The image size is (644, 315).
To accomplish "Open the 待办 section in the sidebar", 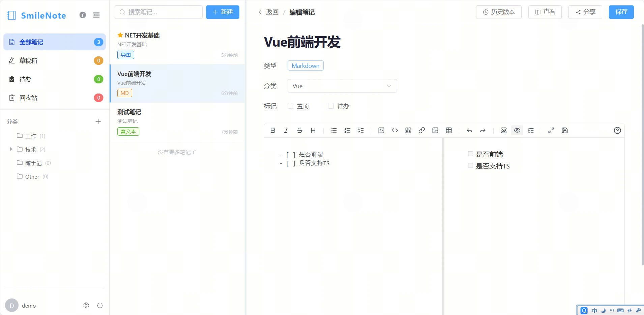I will 55,79.
